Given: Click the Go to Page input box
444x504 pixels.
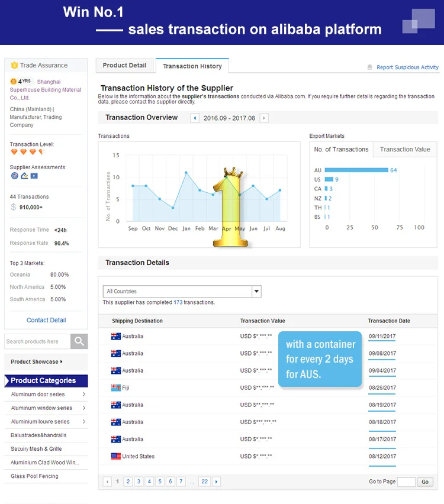Looking at the screenshot, I should click(406, 482).
